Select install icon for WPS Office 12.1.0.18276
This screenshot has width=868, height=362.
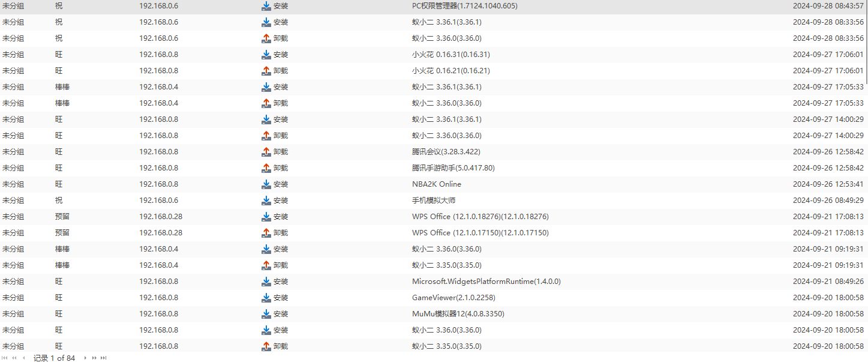[266, 217]
